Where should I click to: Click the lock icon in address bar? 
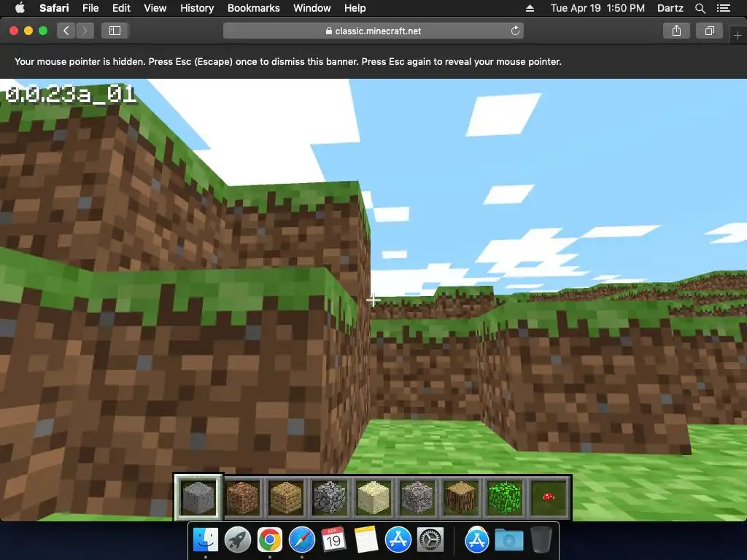[329, 31]
